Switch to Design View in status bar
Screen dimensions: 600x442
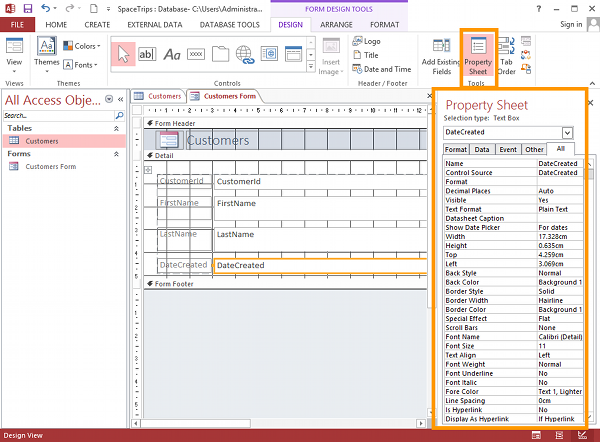(x=582, y=435)
